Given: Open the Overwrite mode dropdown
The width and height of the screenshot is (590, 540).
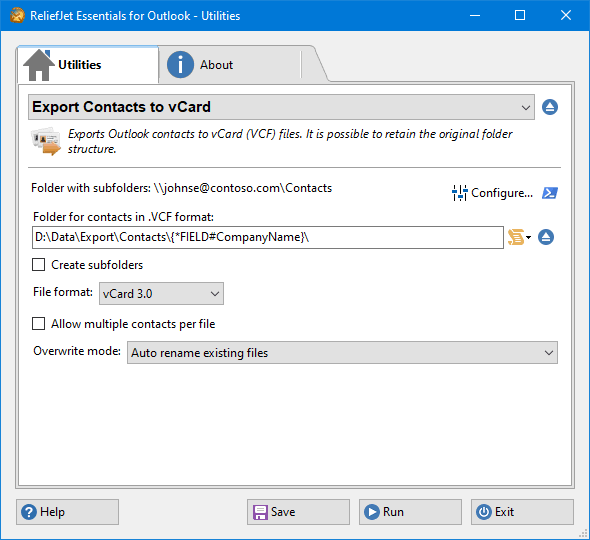Looking at the screenshot, I should point(342,353).
